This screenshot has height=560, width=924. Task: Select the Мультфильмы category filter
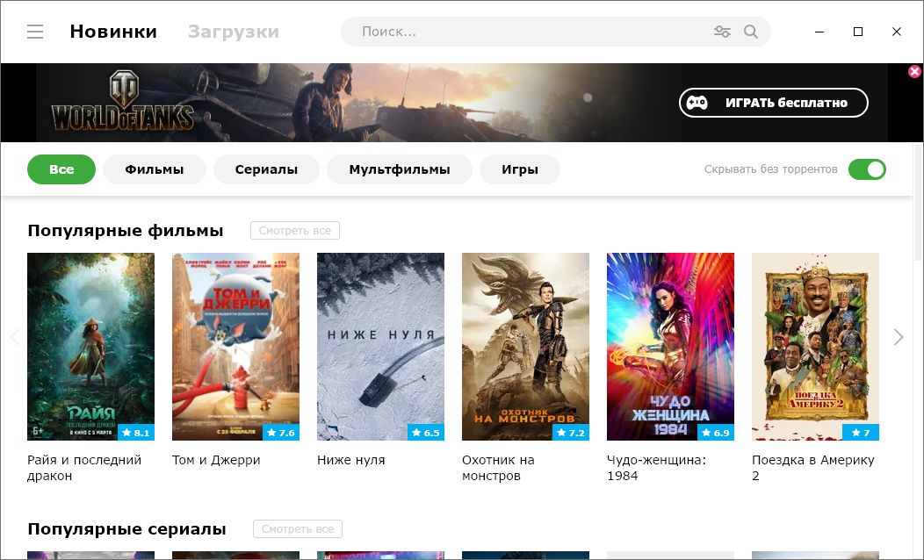(x=400, y=169)
